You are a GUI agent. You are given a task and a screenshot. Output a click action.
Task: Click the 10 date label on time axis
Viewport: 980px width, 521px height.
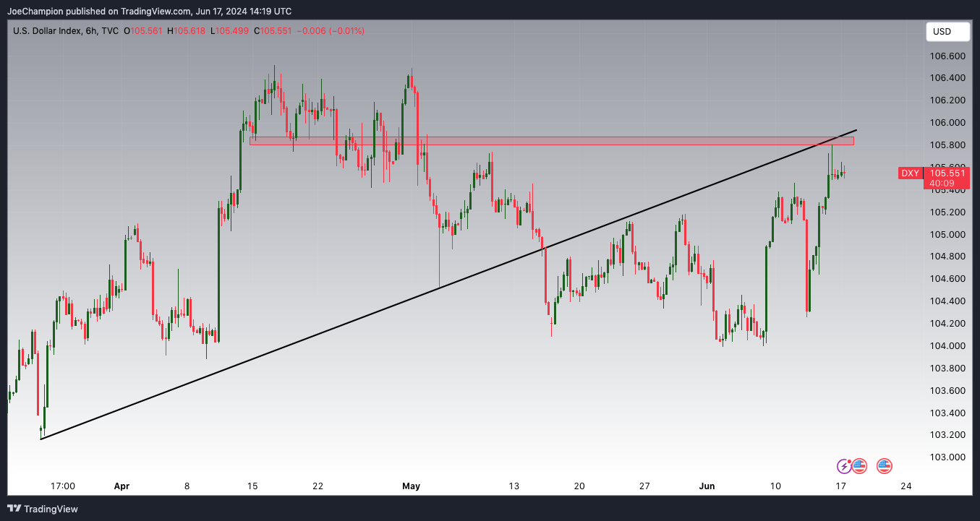click(775, 486)
